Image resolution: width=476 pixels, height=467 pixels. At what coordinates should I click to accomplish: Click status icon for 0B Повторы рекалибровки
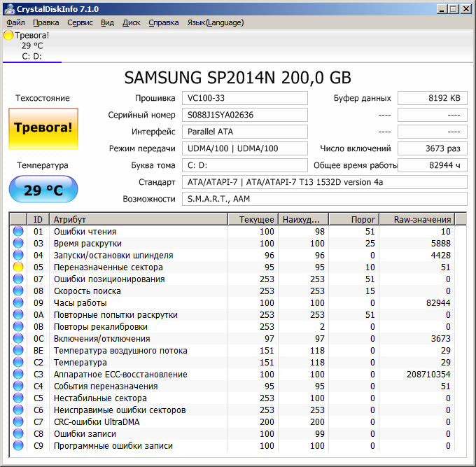[x=18, y=326]
